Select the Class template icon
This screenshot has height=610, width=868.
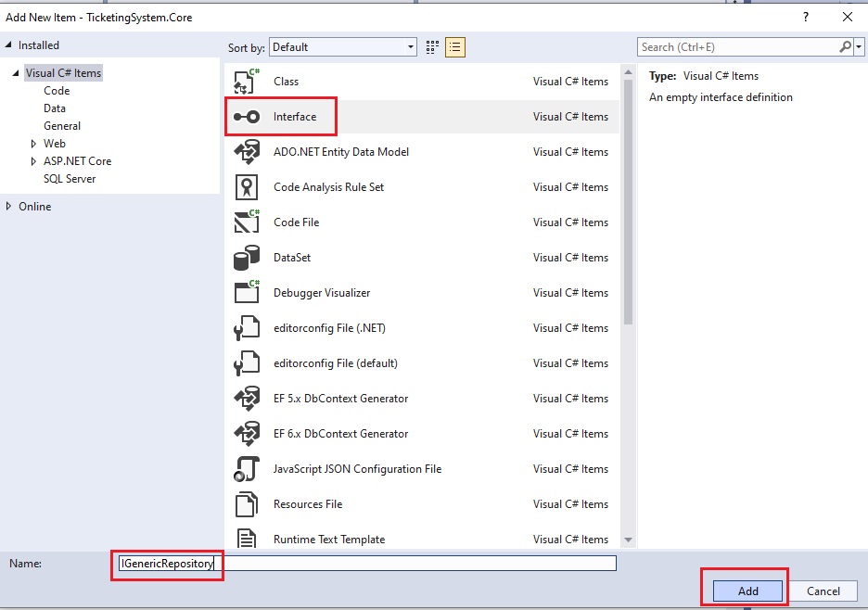(x=247, y=82)
